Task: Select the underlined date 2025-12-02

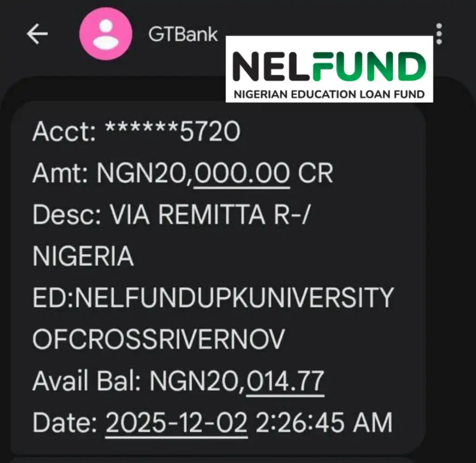Action: pyautogui.click(x=177, y=422)
